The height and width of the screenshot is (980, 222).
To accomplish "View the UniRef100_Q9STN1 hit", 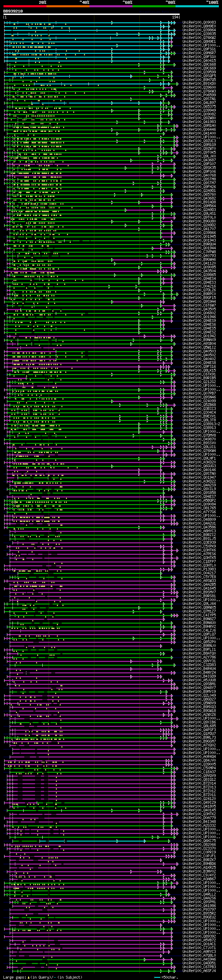I will pos(199,99).
